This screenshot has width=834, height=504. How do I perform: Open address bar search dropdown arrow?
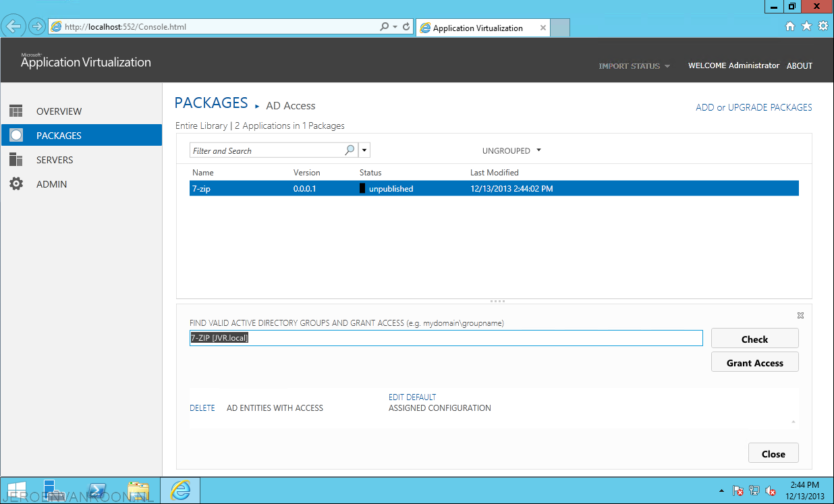tap(395, 27)
